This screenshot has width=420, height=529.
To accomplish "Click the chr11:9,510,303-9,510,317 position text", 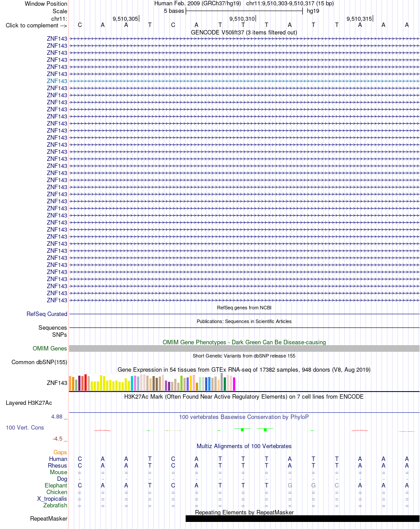I will tap(290, 4).
